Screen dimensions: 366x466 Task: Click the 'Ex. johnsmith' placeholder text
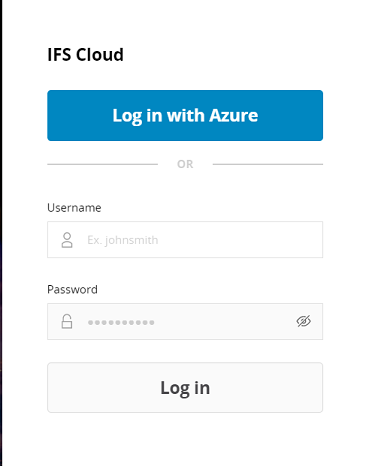[123, 240]
